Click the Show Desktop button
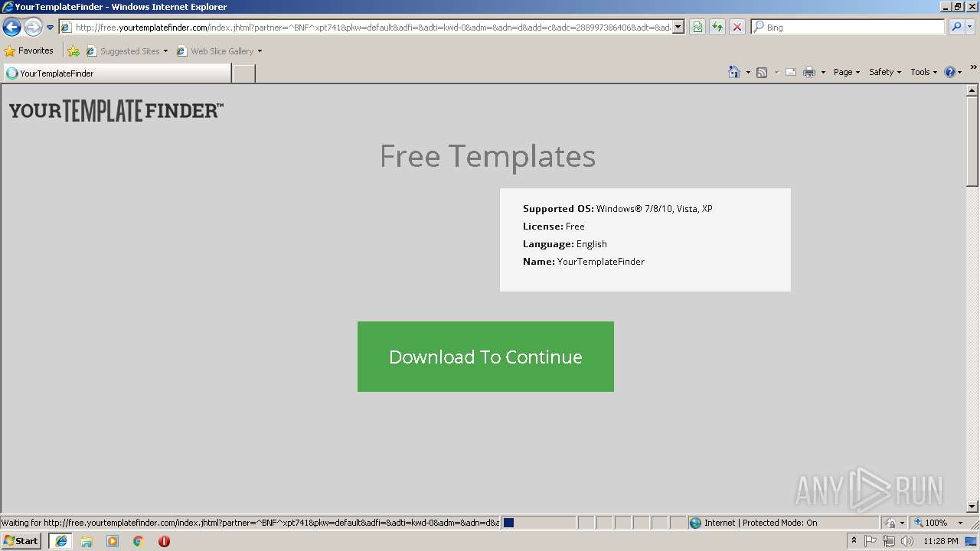980x551 pixels. coord(972,541)
